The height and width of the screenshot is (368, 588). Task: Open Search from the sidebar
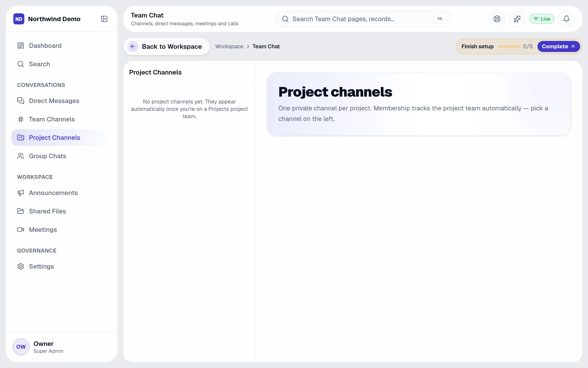[62, 64]
